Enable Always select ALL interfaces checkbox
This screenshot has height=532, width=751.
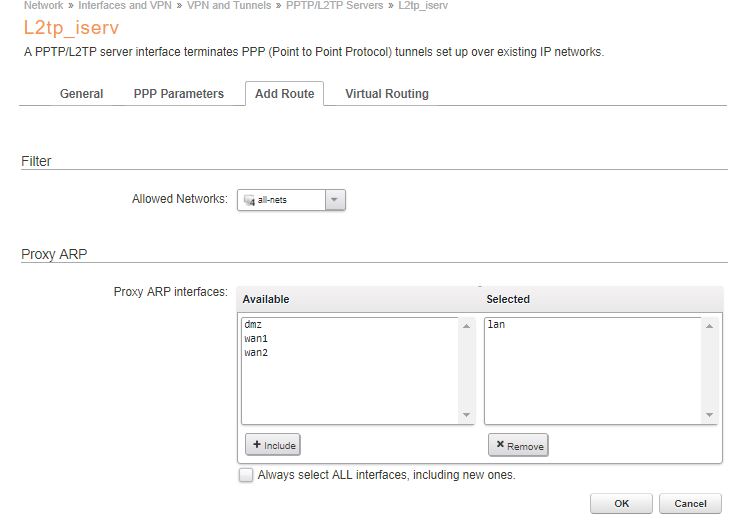pyautogui.click(x=246, y=475)
